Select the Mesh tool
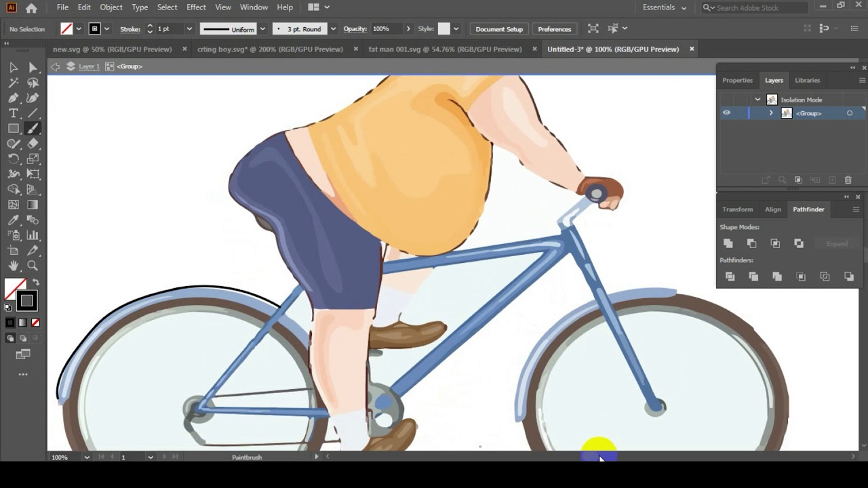The height and width of the screenshot is (488, 868). click(x=13, y=205)
